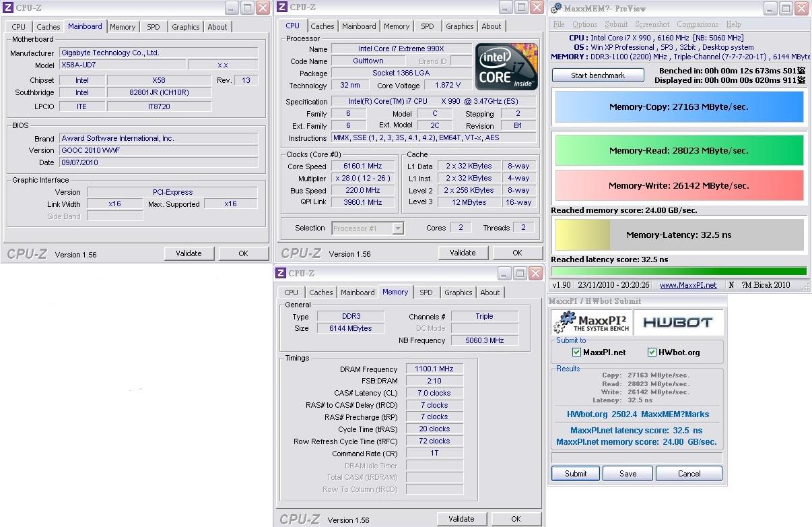The image size is (812, 527).
Task: Click the Core Voltage 1.872 V field
Action: [x=448, y=86]
